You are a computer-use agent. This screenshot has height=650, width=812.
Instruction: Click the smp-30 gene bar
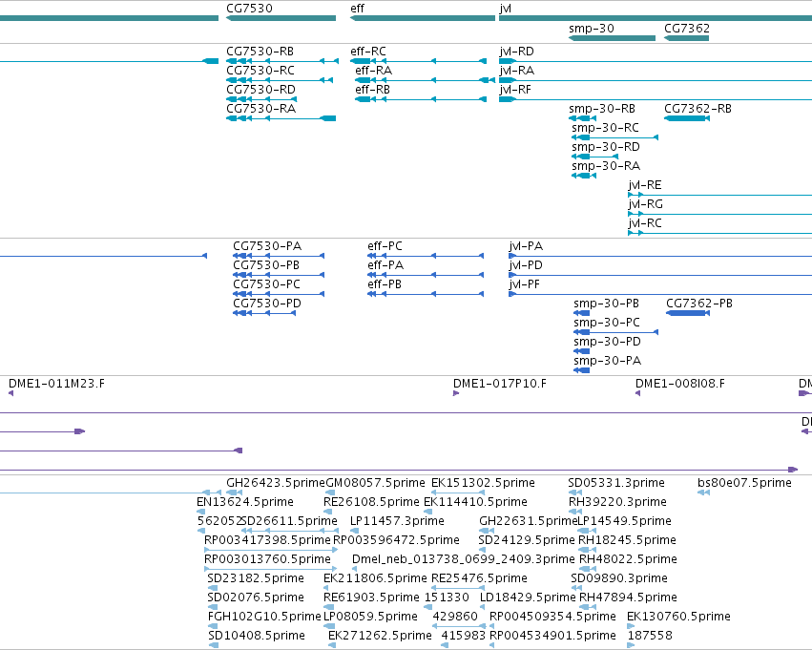coord(612,38)
